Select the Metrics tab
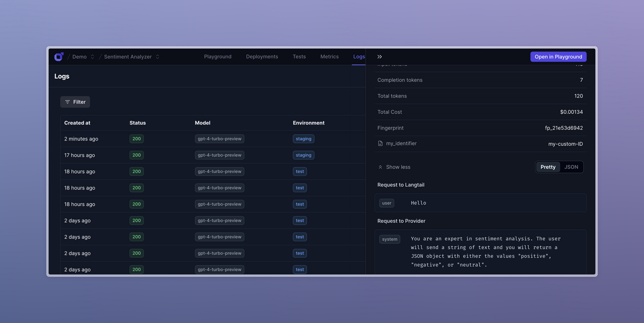This screenshot has width=644, height=323. [x=329, y=56]
